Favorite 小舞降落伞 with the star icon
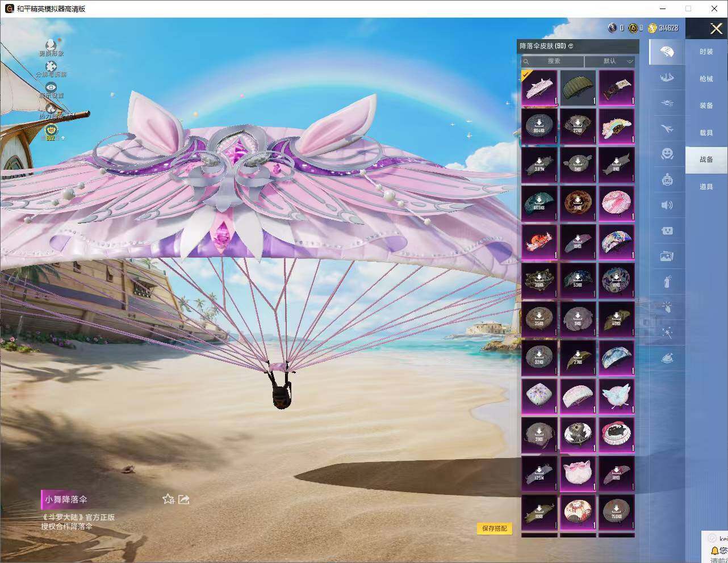728x563 pixels. coord(168,499)
